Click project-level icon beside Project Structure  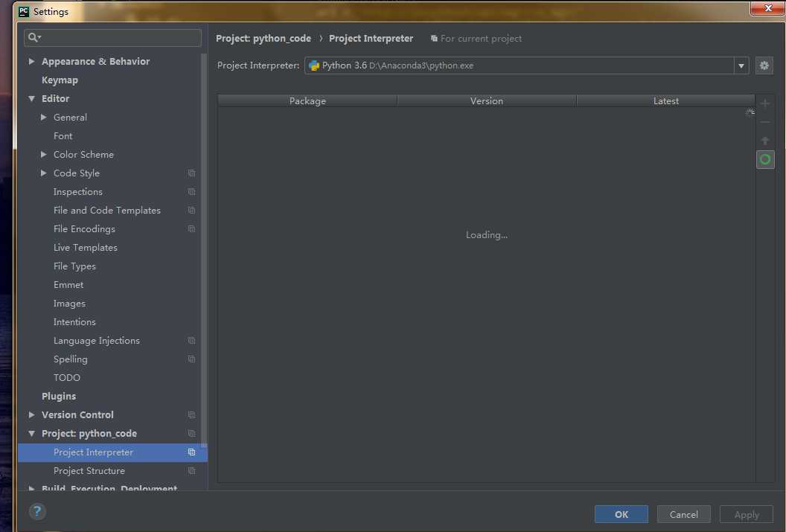[x=191, y=471]
